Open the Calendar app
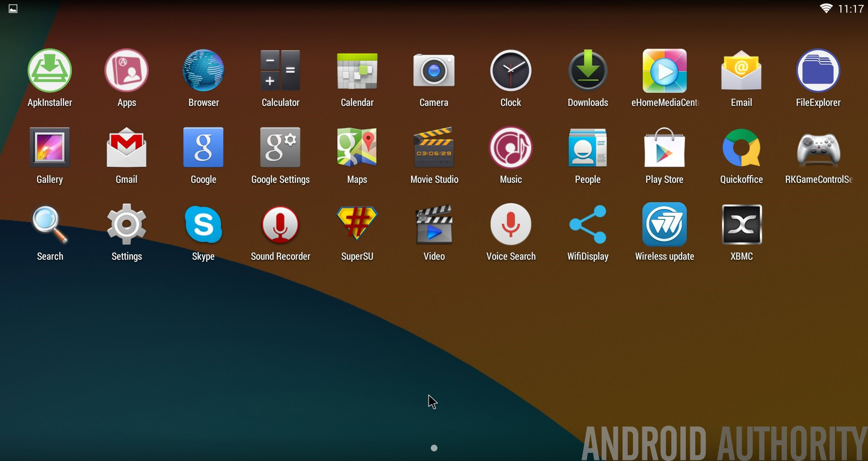Screen dimensions: 868x461 (x=357, y=71)
